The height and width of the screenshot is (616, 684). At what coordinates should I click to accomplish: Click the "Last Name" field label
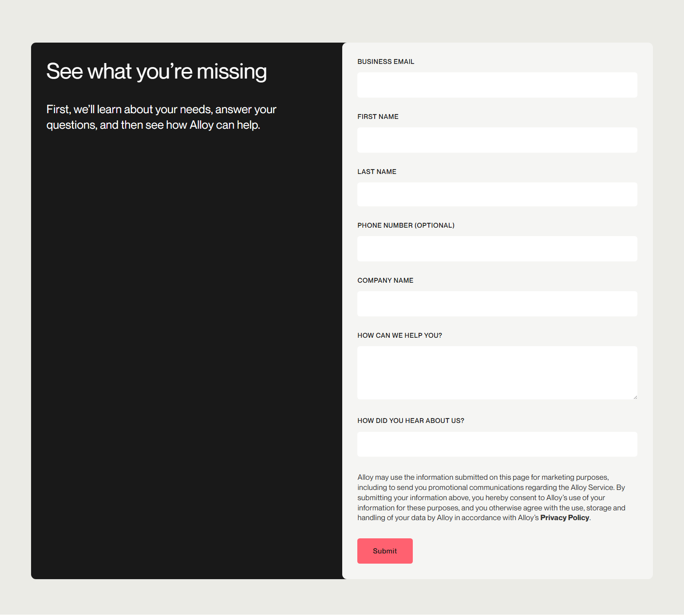tap(377, 172)
